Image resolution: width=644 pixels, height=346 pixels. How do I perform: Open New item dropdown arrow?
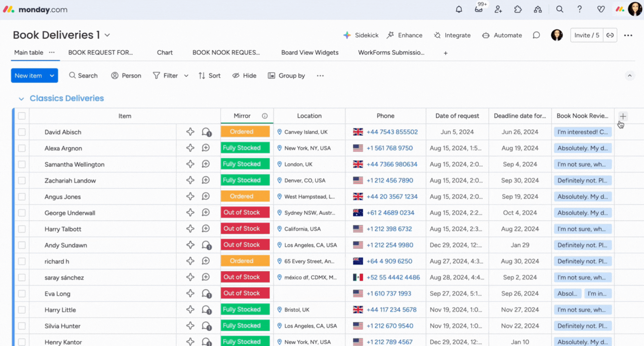coord(52,76)
